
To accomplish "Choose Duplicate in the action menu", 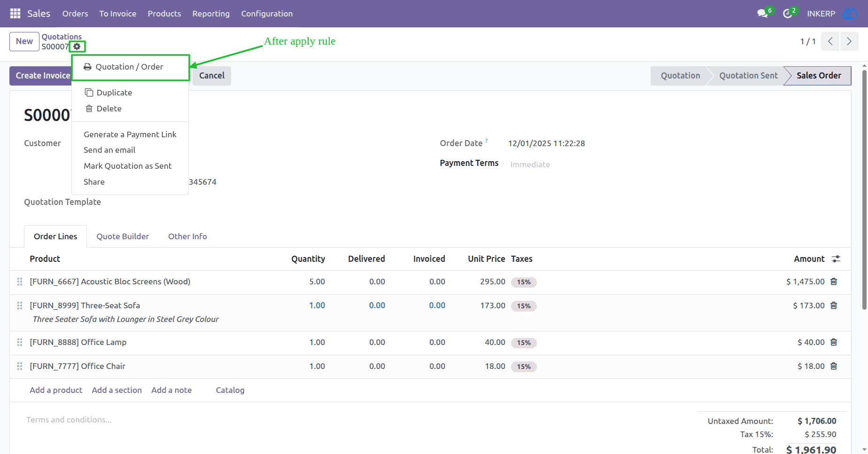I will click(x=130, y=93).
